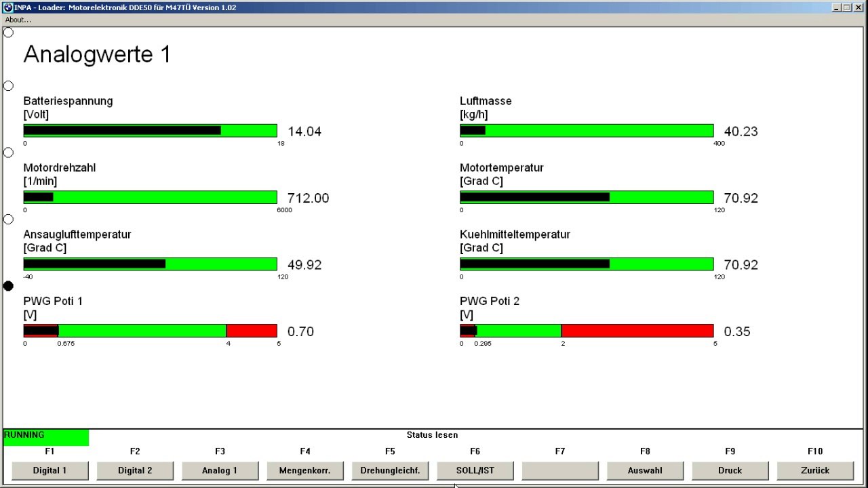Click the engine speed value 712.00
868x488 pixels.
pyautogui.click(x=309, y=198)
